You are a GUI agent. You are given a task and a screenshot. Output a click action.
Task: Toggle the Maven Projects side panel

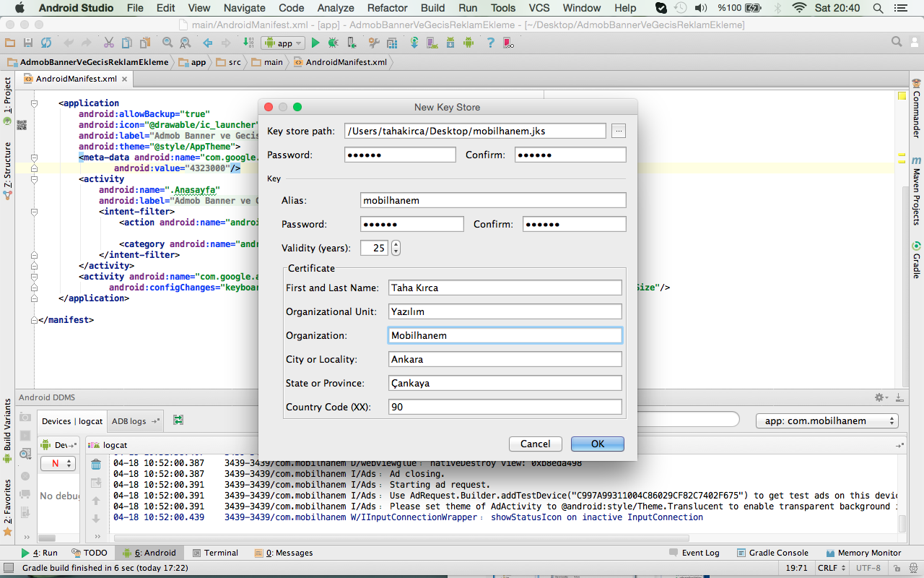(916, 190)
